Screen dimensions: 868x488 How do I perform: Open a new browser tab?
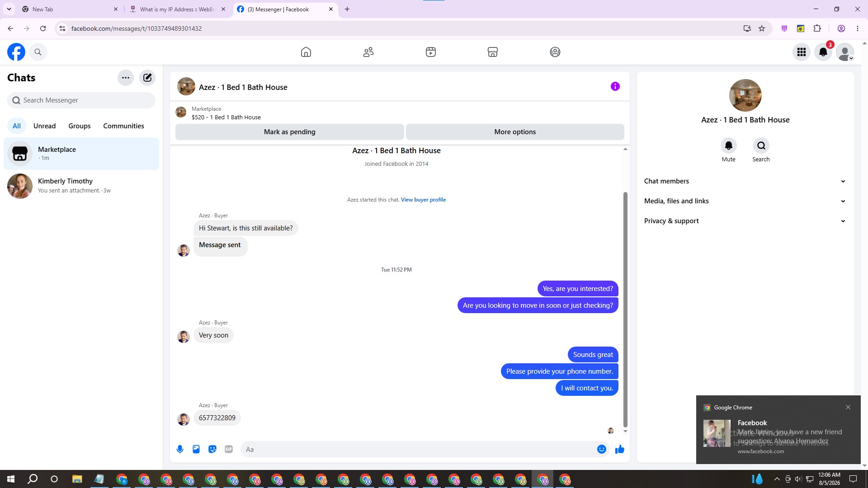(347, 9)
